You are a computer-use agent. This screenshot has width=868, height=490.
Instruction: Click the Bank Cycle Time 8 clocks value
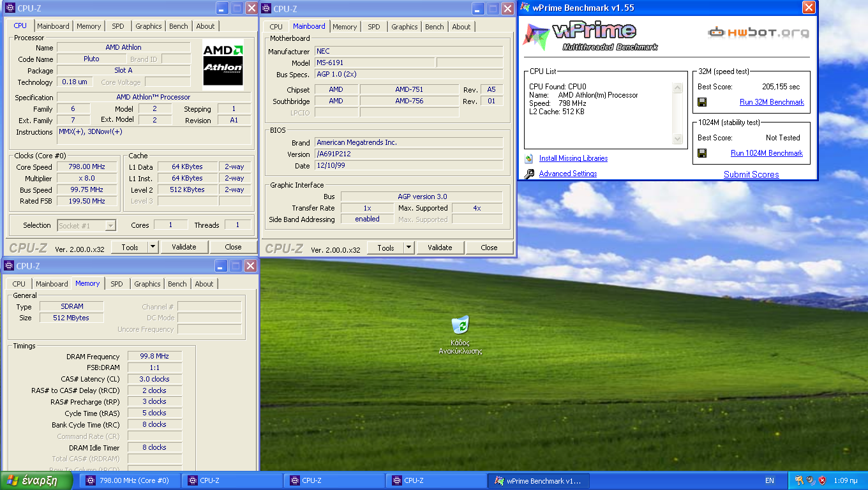(154, 424)
